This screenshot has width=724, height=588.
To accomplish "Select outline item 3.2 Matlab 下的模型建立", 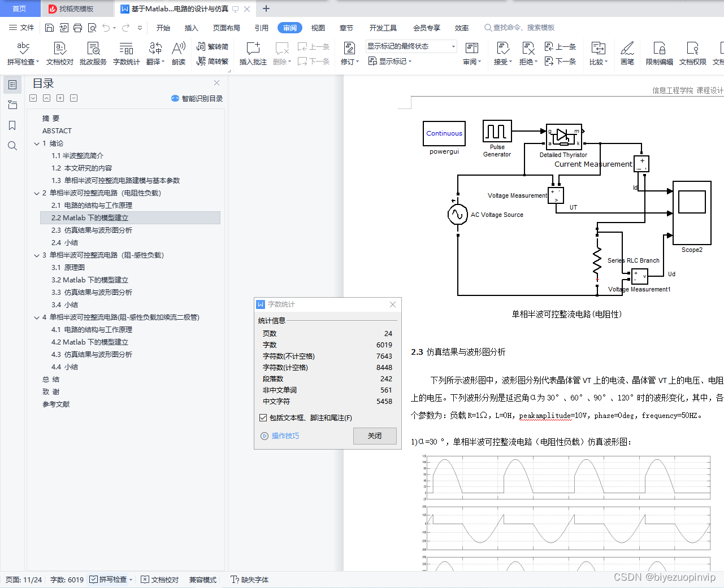I will tap(90, 280).
